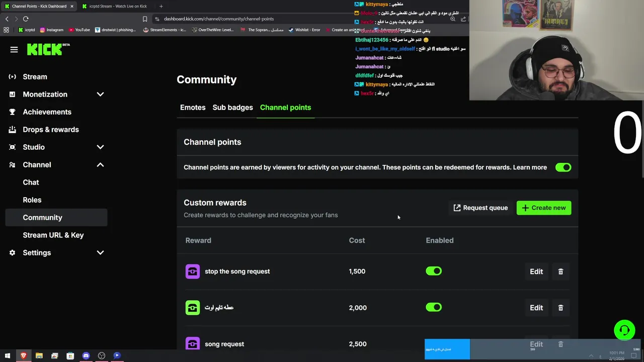The image size is (644, 362).
Task: Open OBS Studio from taskbar
Action: click(x=102, y=355)
